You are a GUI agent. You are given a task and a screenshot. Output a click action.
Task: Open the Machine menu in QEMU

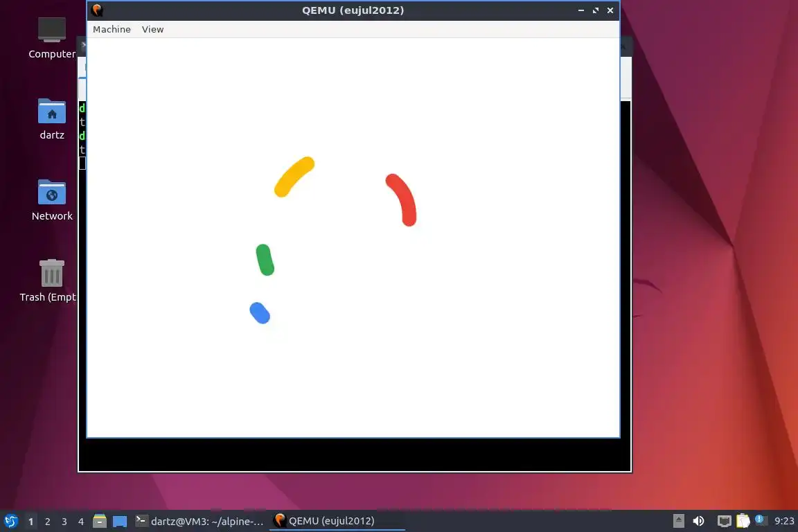(112, 30)
